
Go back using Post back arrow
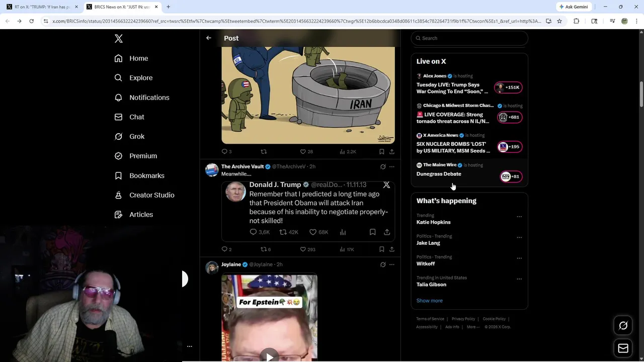click(209, 38)
